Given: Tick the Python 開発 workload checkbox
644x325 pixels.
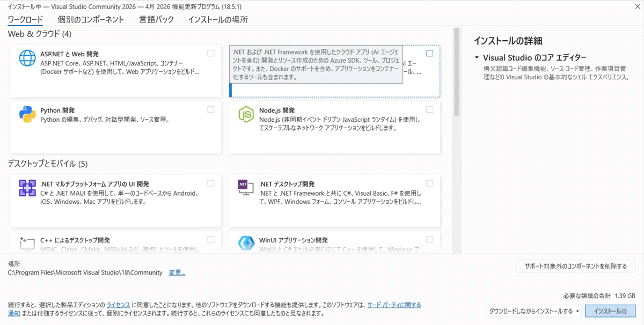Looking at the screenshot, I should 211,109.
